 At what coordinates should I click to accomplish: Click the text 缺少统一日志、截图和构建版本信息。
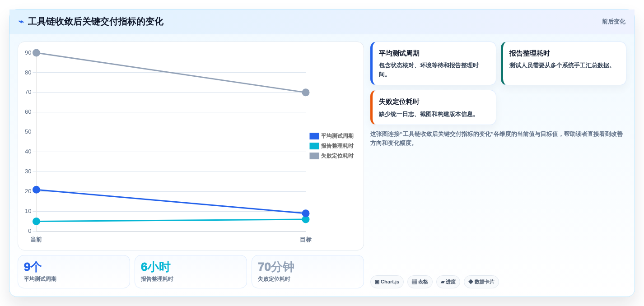[429, 114]
